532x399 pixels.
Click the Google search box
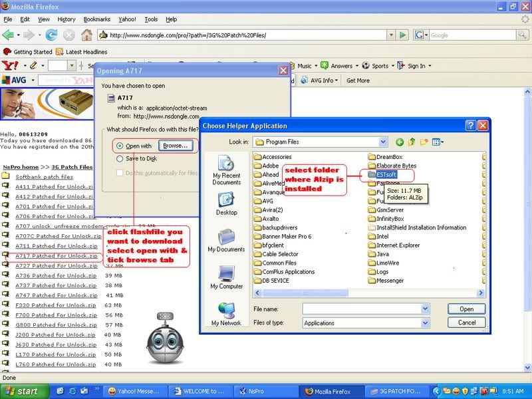pyautogui.click(x=473, y=35)
